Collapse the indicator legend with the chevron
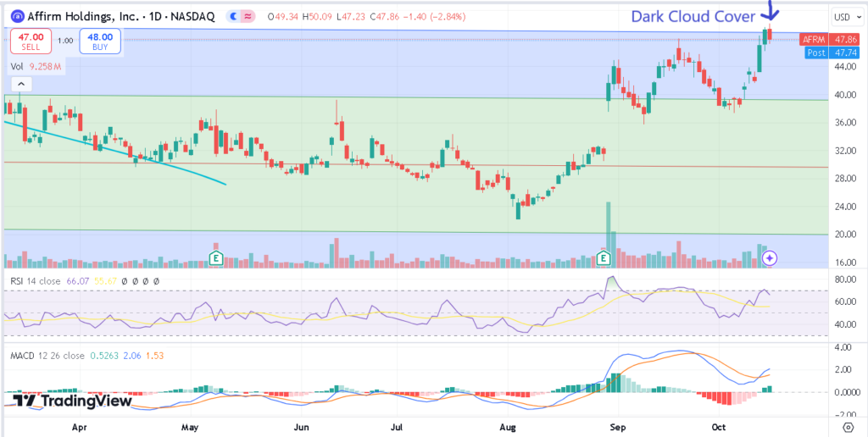 pyautogui.click(x=21, y=84)
